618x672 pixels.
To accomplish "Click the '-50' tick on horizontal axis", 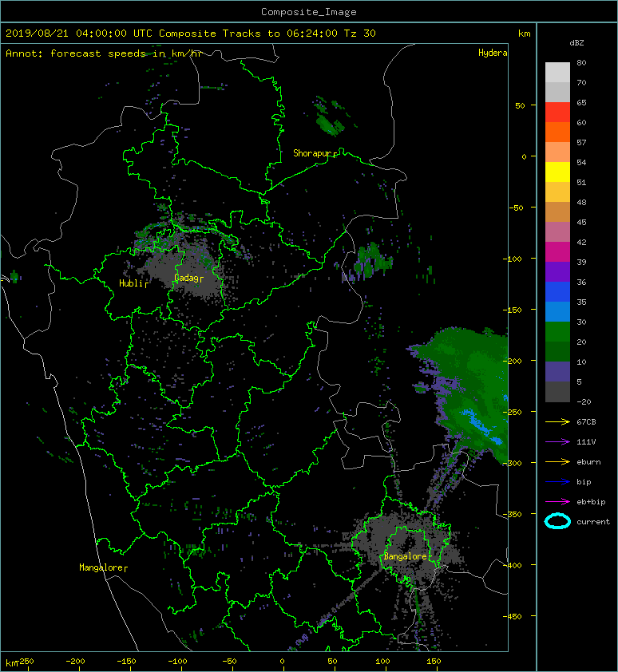I will 229,662.
